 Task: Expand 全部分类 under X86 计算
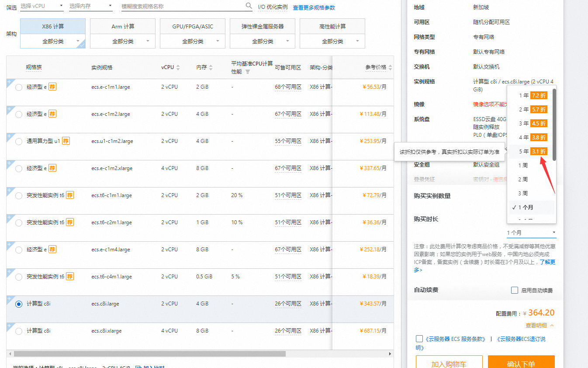click(x=53, y=41)
